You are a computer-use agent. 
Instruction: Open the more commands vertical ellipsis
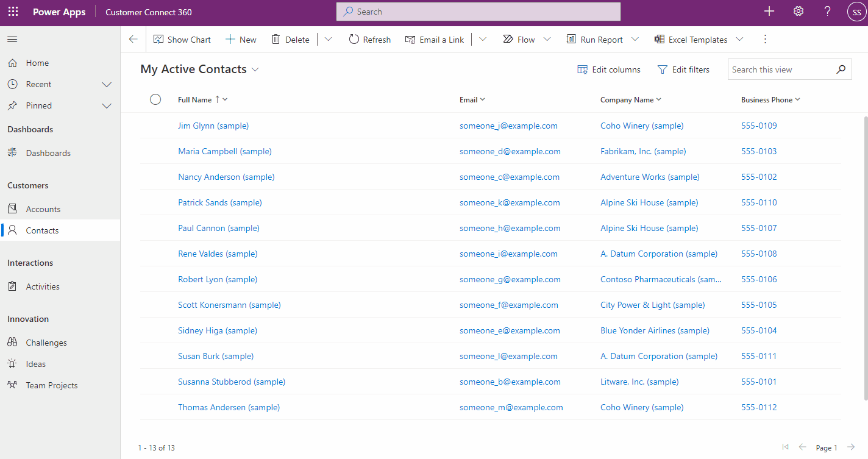[765, 40]
